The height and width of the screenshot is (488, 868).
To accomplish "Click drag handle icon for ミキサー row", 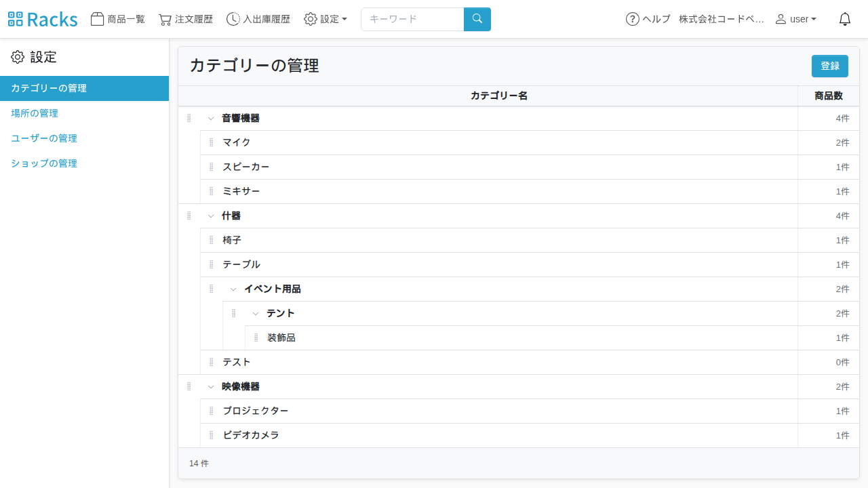I will pyautogui.click(x=212, y=191).
